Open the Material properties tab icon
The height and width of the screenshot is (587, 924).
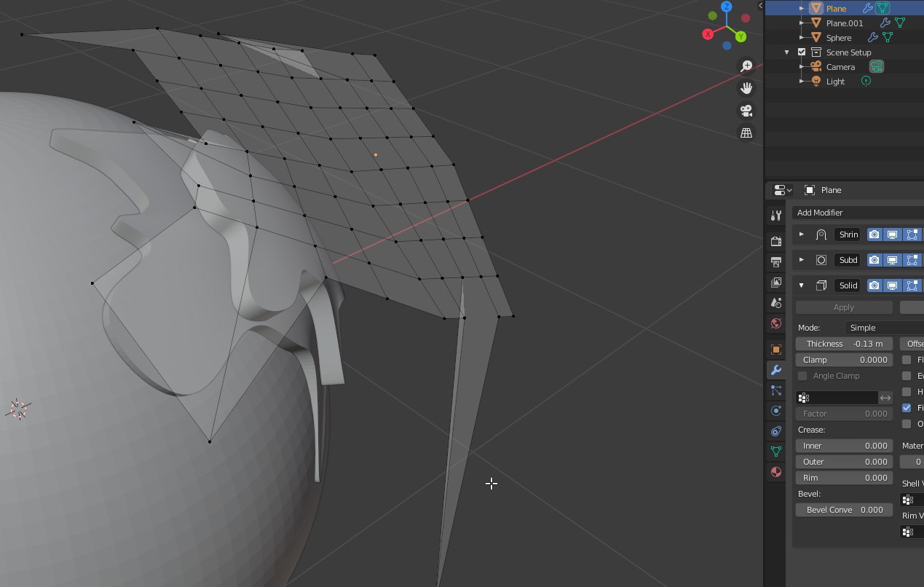pyautogui.click(x=776, y=472)
